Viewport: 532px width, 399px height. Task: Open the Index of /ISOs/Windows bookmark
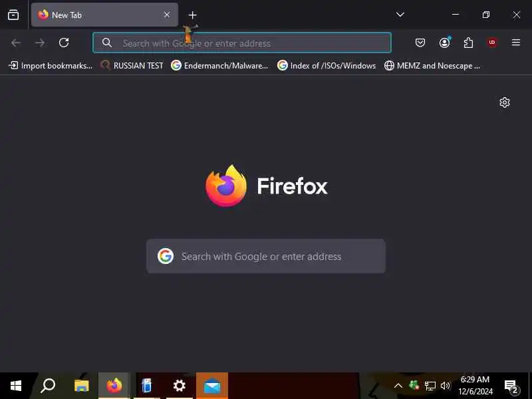(x=327, y=65)
